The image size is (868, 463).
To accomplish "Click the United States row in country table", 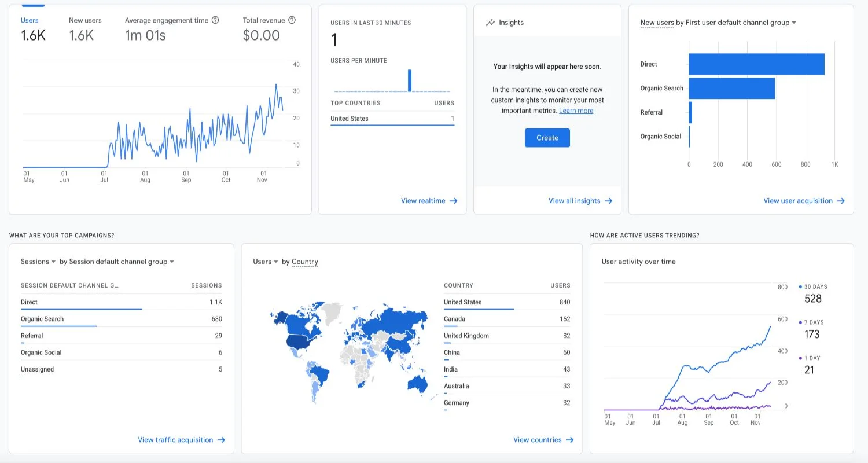I will click(x=506, y=302).
